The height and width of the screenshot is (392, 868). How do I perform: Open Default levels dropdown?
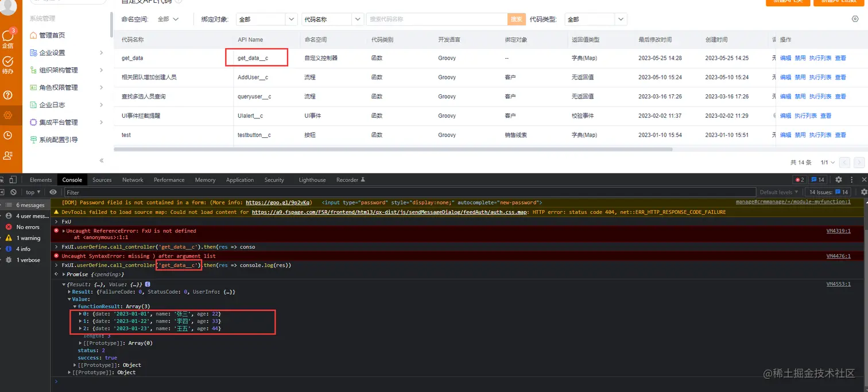point(779,192)
